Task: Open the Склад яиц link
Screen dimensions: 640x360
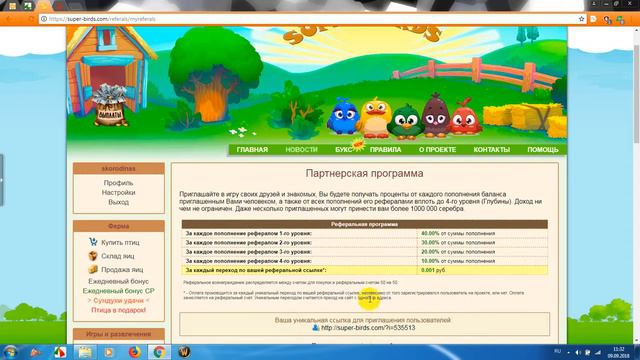Action: (118, 256)
